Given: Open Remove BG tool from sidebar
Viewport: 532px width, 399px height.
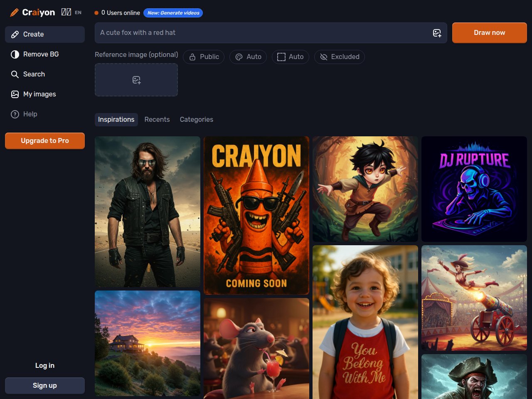Looking at the screenshot, I should pos(41,54).
